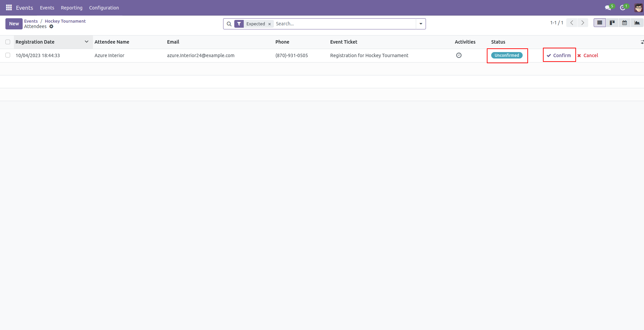Open the user avatar menu

638,7
